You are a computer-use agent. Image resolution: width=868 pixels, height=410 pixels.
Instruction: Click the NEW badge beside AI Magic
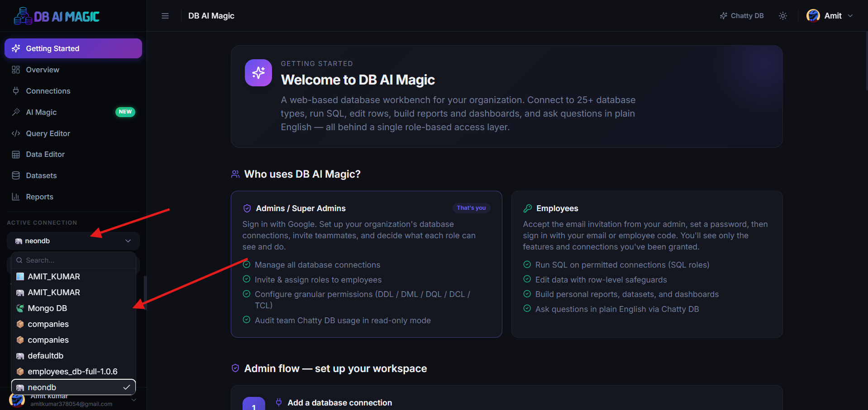pyautogui.click(x=125, y=112)
